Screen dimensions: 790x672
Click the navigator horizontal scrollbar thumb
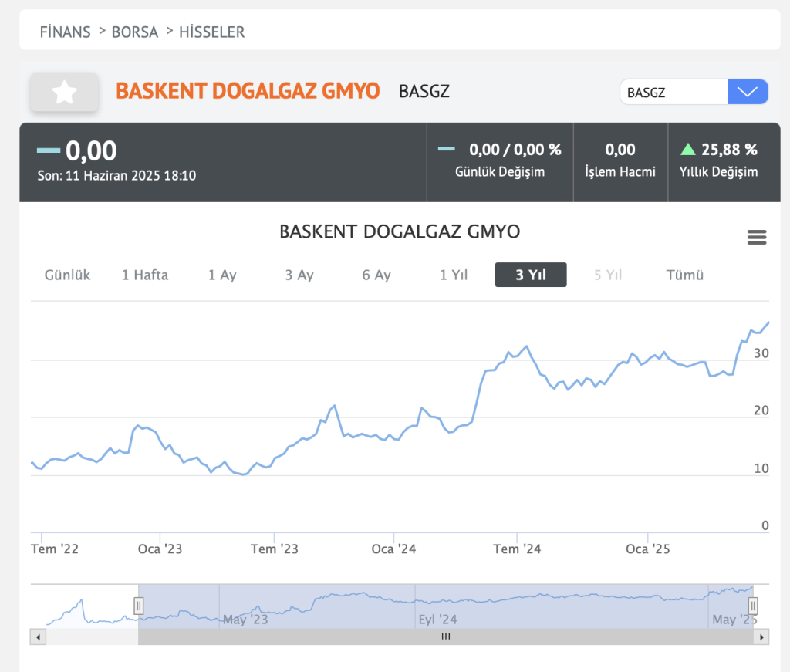point(445,637)
